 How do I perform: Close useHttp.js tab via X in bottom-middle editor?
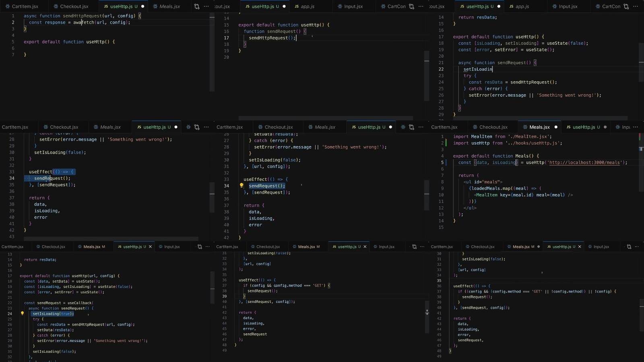[365, 247]
